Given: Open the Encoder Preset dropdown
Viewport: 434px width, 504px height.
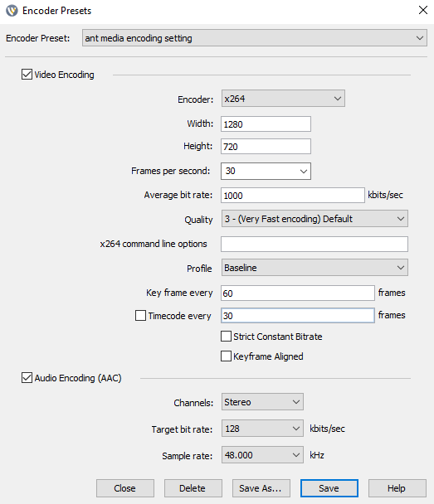Looking at the screenshot, I should click(255, 38).
